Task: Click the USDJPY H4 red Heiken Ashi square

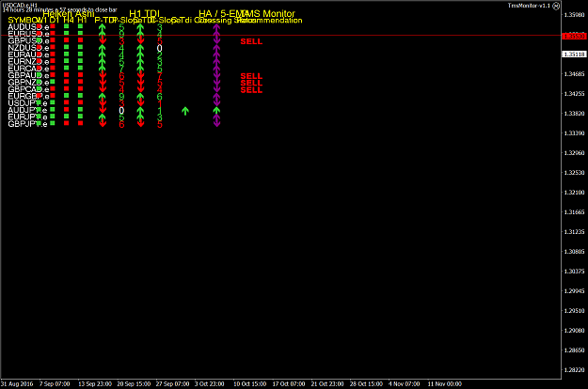Action: point(67,102)
